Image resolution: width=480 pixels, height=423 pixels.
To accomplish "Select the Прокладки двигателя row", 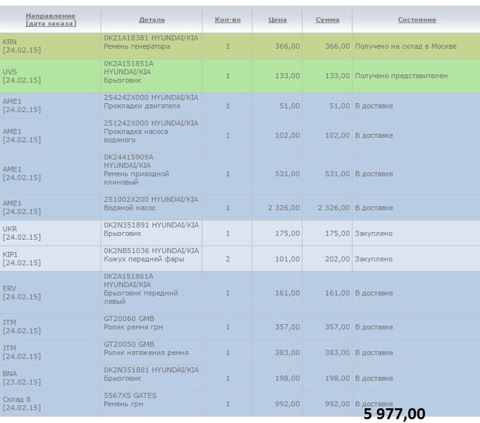I will click(x=240, y=106).
